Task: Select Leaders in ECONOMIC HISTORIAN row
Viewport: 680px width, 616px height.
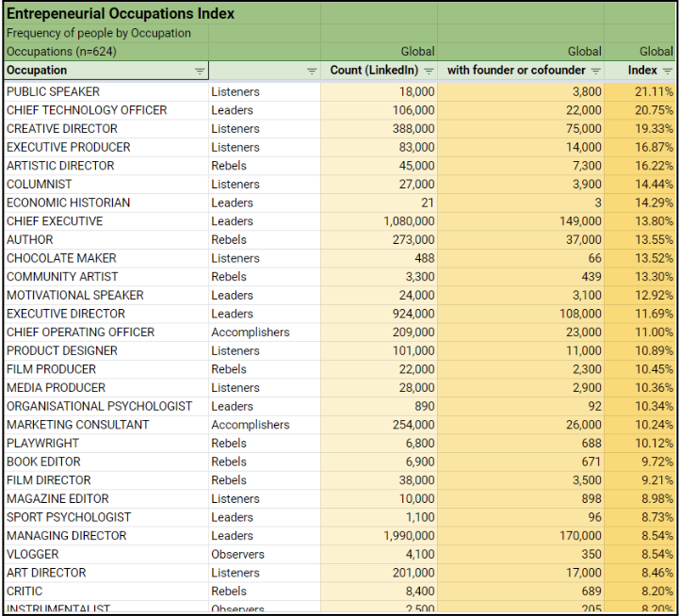Action: [265, 203]
